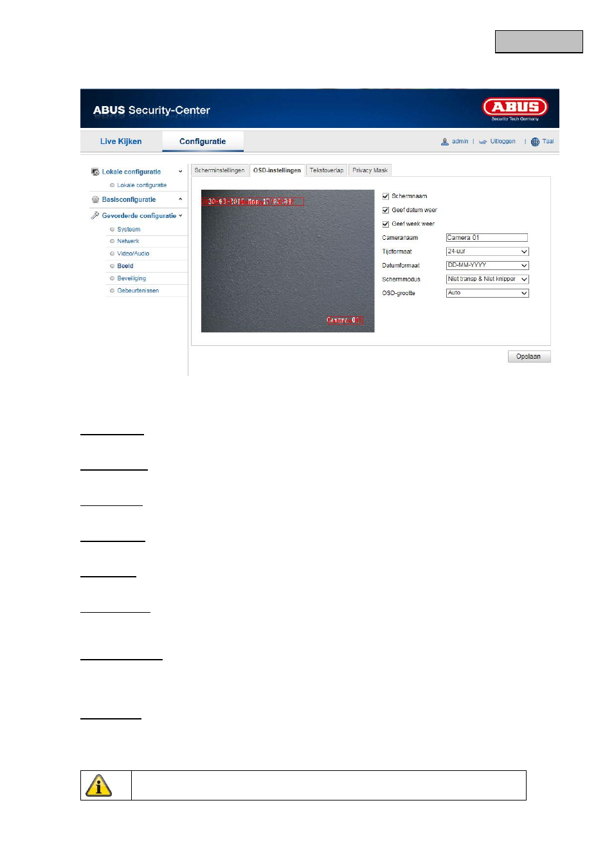The height and width of the screenshot is (868, 614).
Task: Toggle the Geef week weer checkbox
Action: [x=386, y=224]
